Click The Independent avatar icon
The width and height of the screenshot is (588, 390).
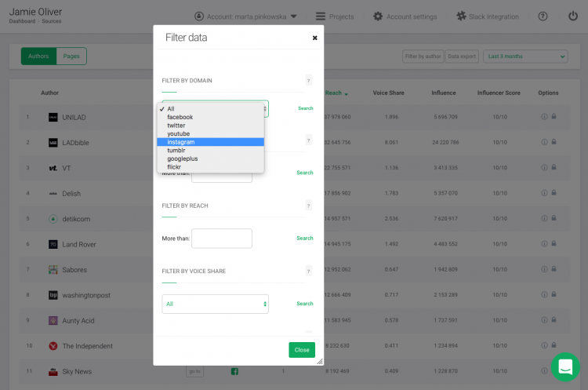point(53,346)
